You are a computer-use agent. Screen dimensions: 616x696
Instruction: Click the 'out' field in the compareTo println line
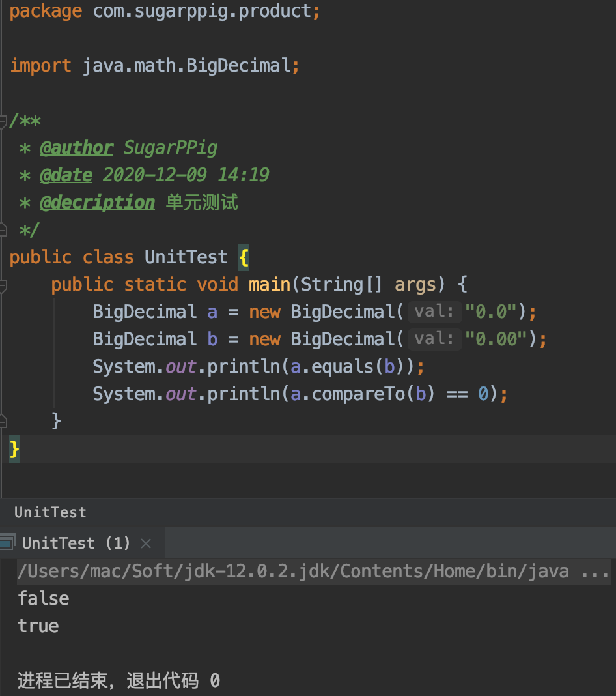(x=181, y=394)
